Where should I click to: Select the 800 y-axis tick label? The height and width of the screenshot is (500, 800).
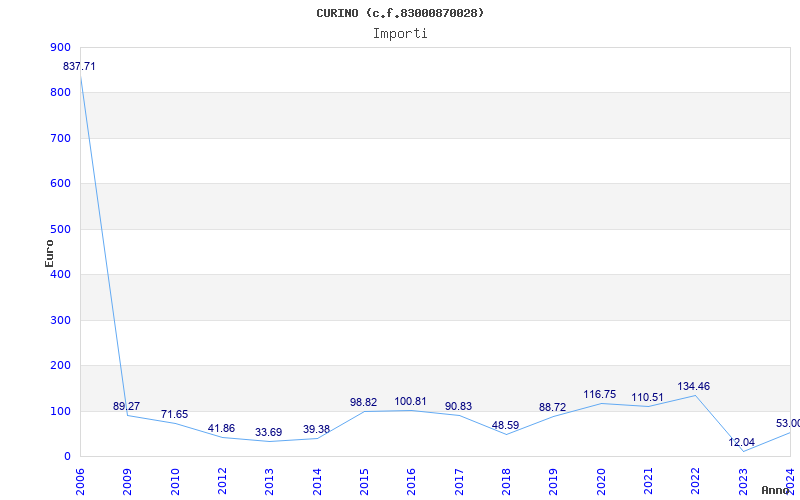pos(61,93)
